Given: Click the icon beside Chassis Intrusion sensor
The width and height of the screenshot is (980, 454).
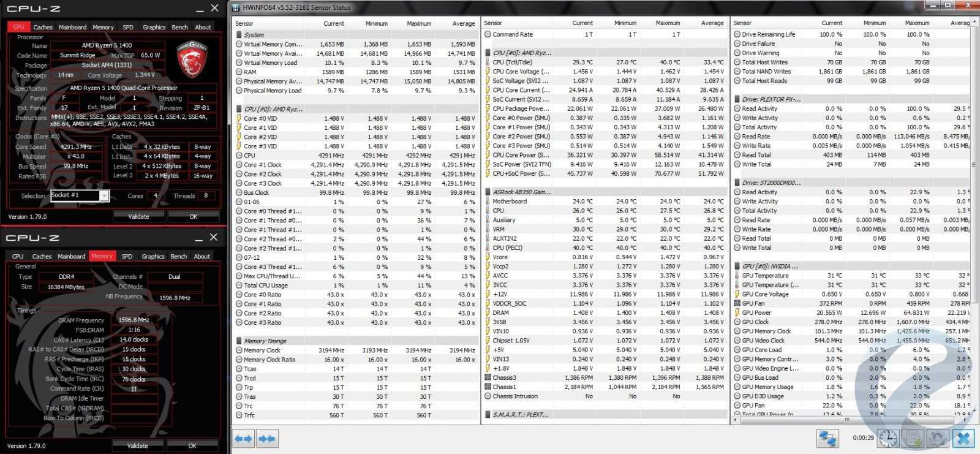Looking at the screenshot, I should coord(488,396).
